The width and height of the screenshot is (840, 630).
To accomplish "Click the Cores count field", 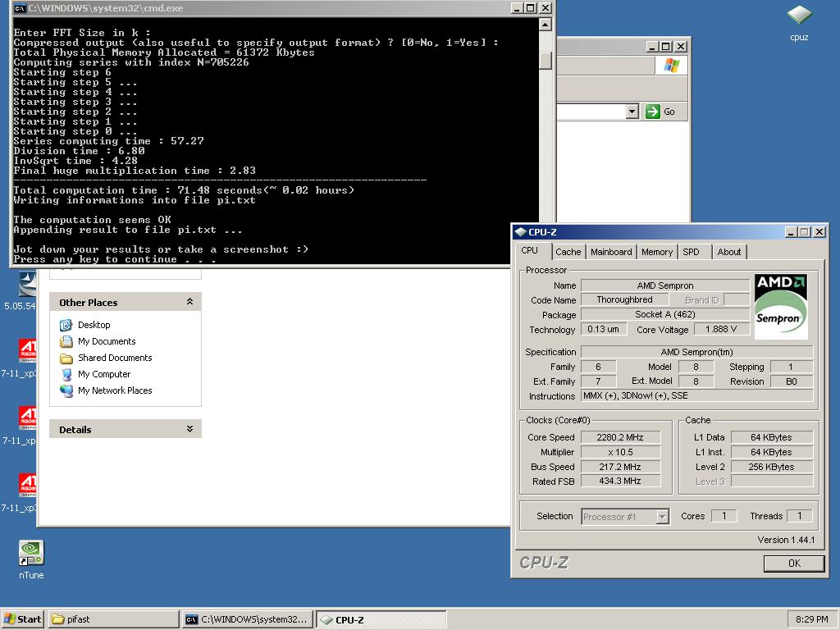I will click(724, 516).
